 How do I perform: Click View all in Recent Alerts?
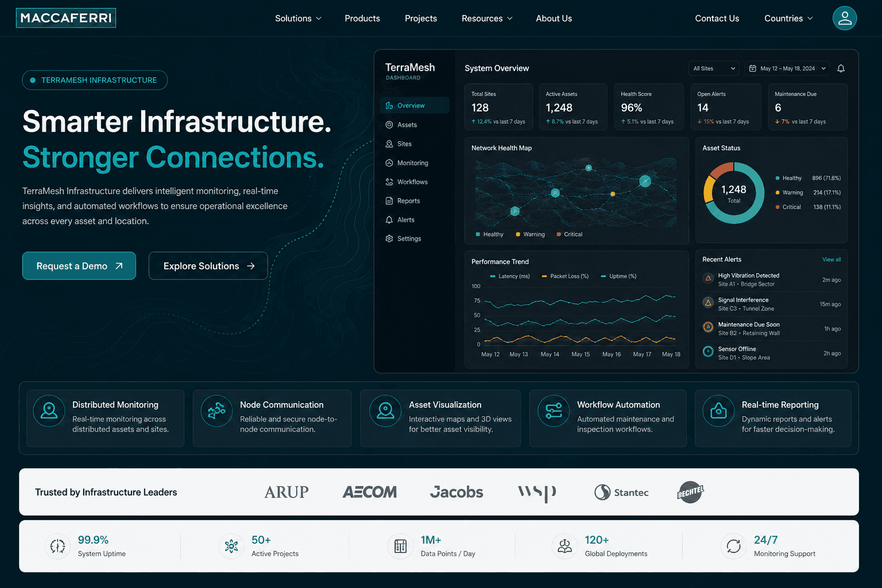click(831, 260)
